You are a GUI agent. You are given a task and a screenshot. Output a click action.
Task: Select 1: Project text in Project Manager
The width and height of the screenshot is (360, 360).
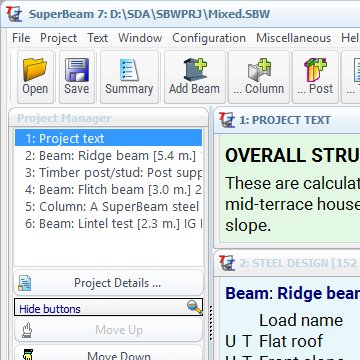108,138
